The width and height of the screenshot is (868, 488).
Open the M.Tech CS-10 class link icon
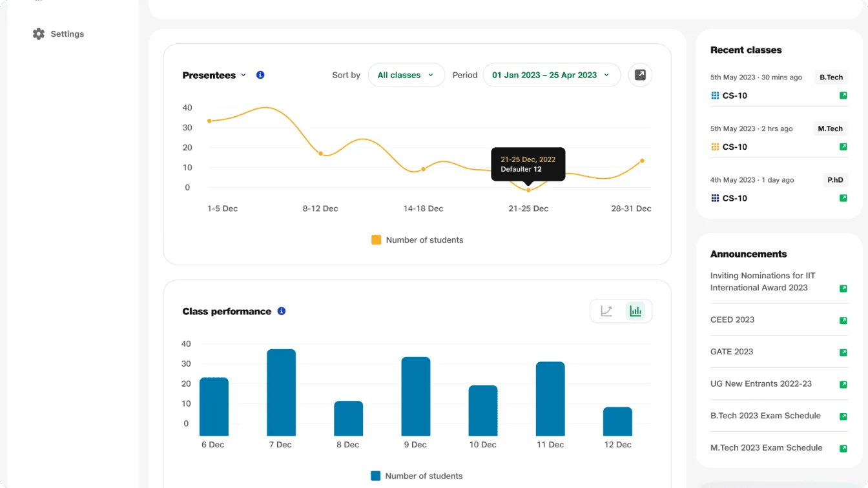click(843, 147)
